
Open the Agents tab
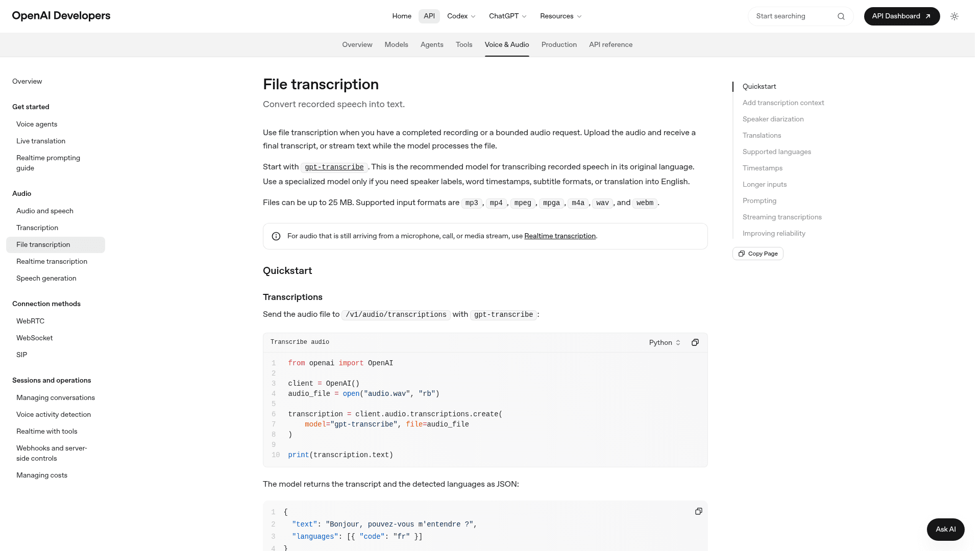pos(432,45)
